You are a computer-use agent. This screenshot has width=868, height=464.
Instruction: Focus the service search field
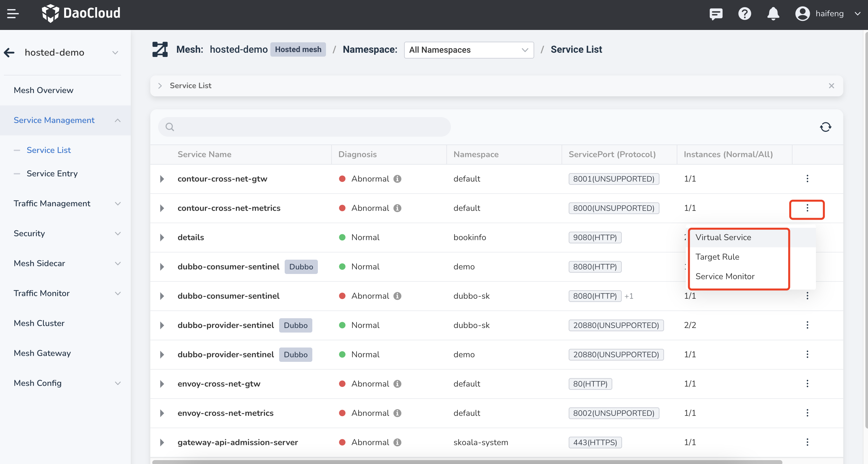304,127
